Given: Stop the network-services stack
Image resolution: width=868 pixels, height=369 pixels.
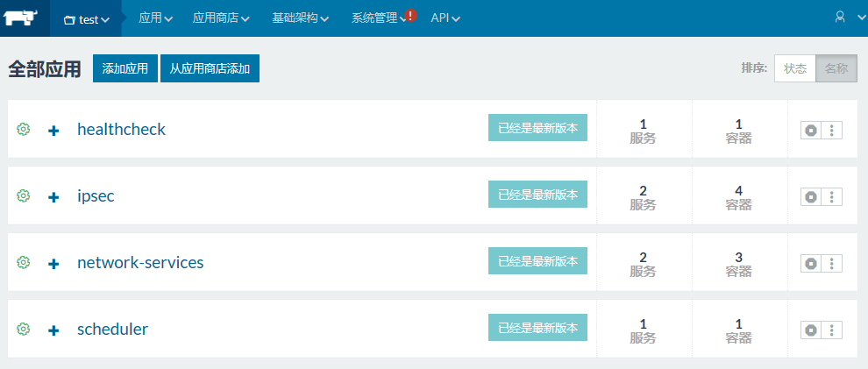Looking at the screenshot, I should click(x=811, y=264).
